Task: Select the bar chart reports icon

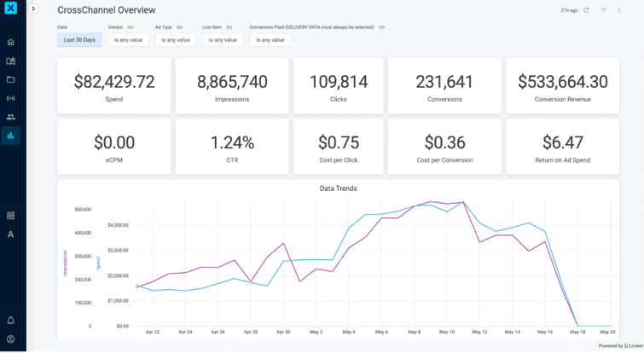Action: 10,136
